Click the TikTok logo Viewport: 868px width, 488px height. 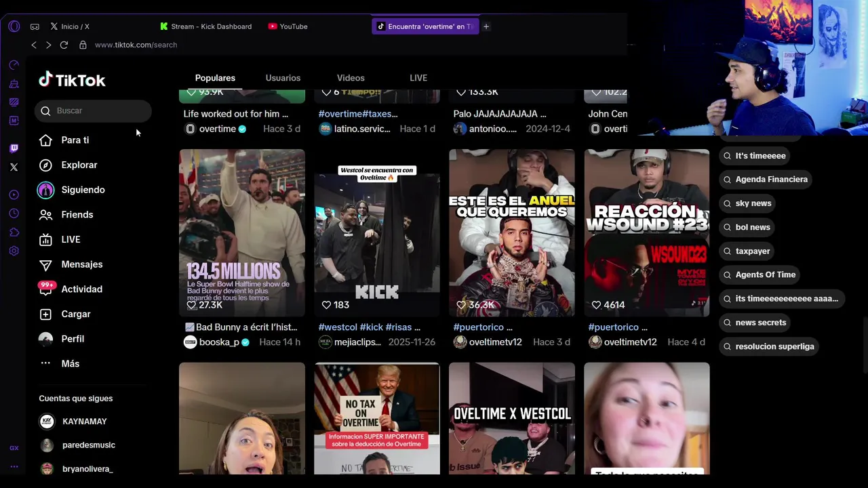(72, 80)
